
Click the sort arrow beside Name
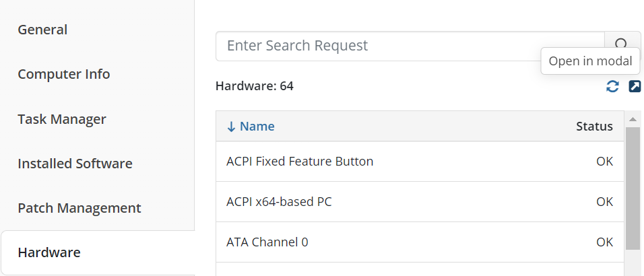[231, 127]
